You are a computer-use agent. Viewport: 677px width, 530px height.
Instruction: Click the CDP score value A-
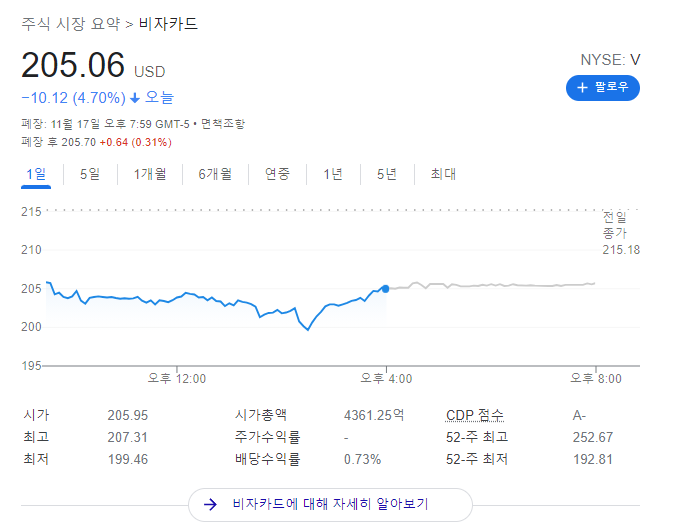tap(579, 415)
